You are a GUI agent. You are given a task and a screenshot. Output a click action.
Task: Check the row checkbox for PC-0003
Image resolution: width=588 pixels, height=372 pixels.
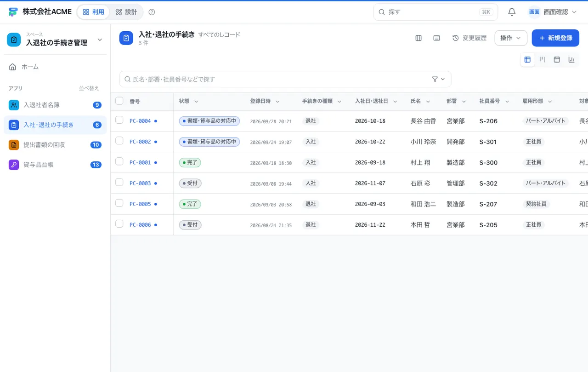tap(119, 182)
